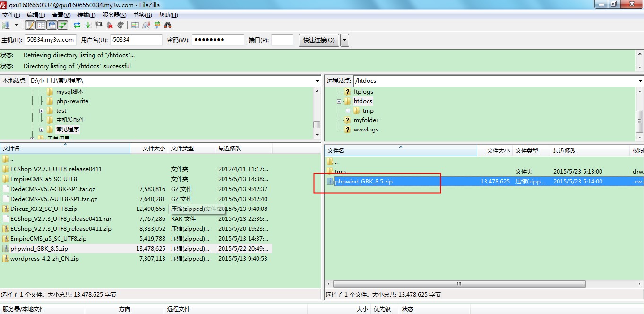Open the Site Manager toolbar icon
Image resolution: width=644 pixels, height=314 pixels.
6,25
